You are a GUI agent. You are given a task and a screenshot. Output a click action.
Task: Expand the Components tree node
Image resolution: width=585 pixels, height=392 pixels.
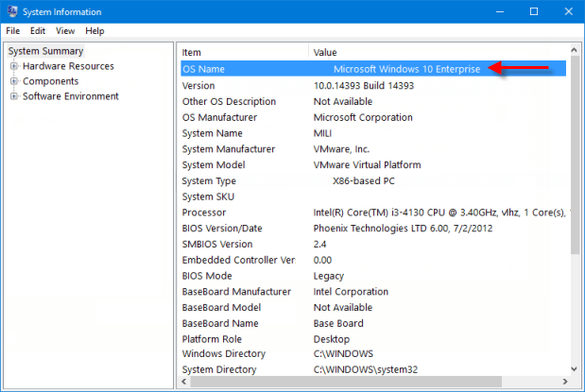[x=14, y=81]
